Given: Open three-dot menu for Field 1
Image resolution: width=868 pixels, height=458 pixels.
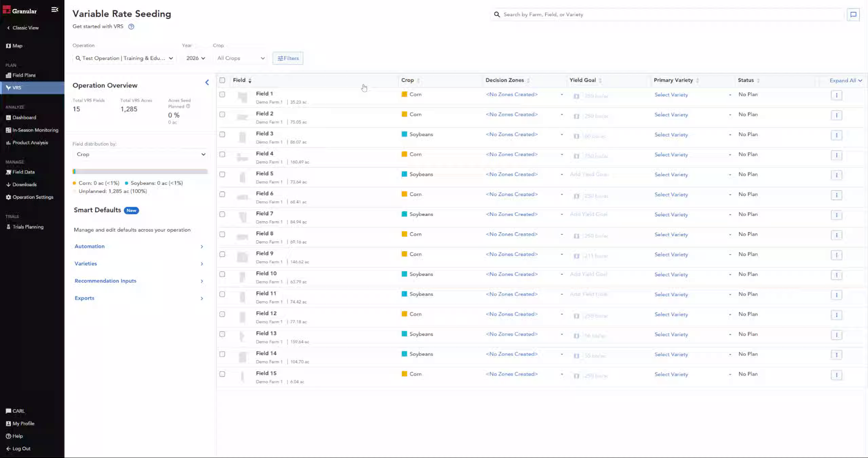Looking at the screenshot, I should 836,95.
